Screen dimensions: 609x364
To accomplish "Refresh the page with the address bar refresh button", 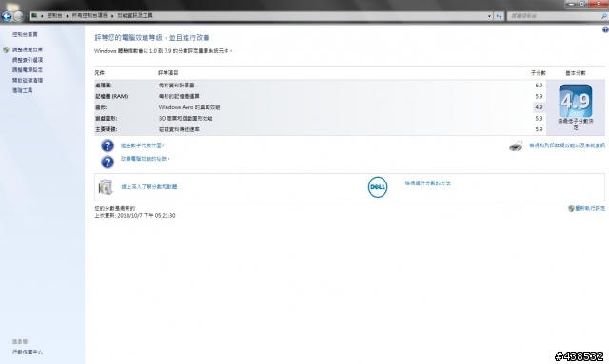I will [499, 16].
